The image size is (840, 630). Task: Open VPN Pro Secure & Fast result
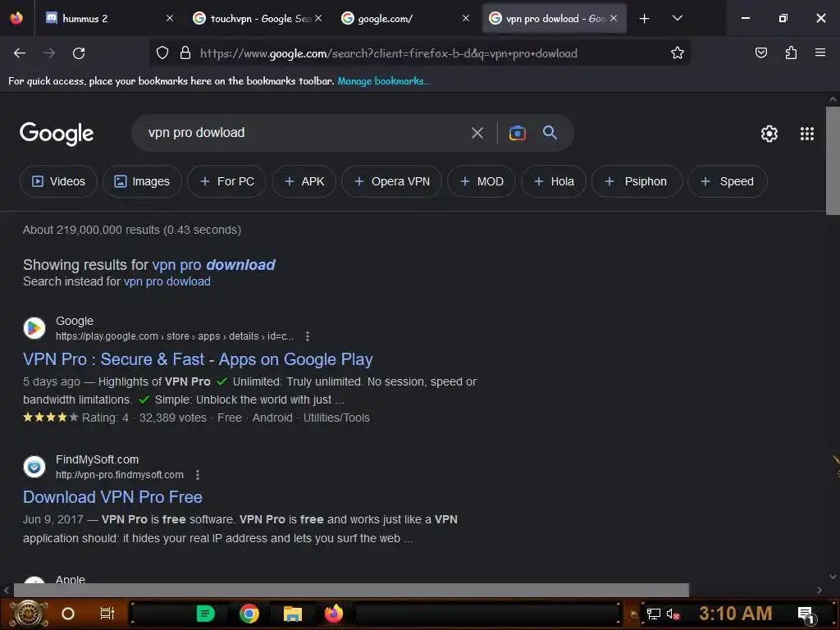[198, 359]
